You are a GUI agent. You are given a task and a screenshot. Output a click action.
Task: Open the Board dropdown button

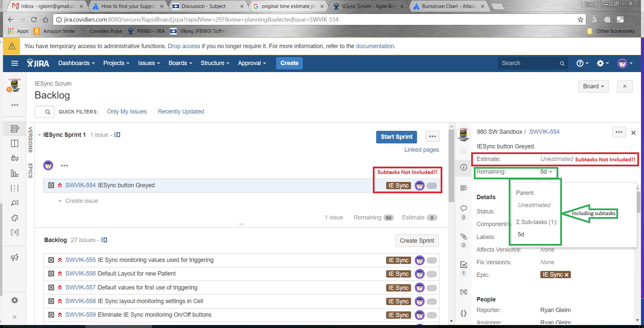coord(593,86)
